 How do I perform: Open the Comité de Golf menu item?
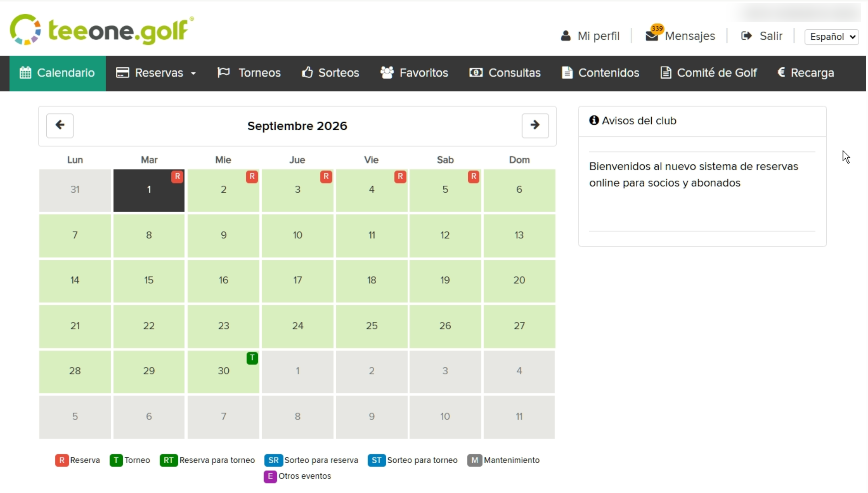pyautogui.click(x=708, y=73)
